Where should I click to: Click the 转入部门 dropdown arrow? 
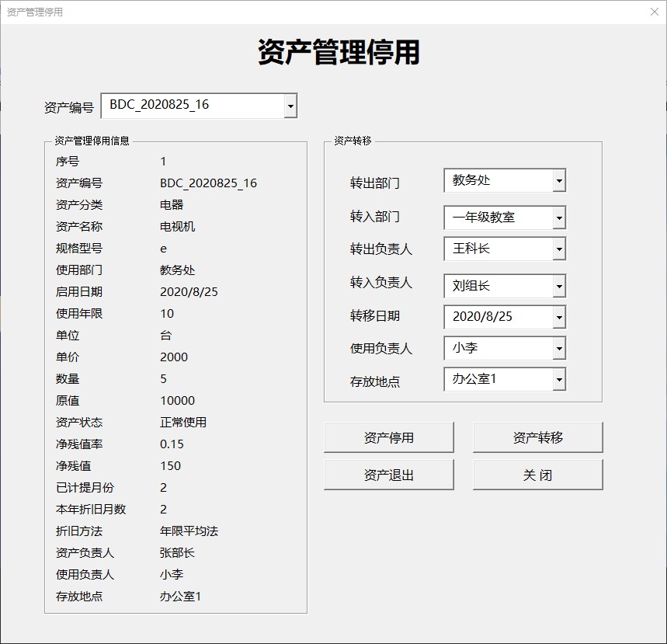tap(558, 218)
